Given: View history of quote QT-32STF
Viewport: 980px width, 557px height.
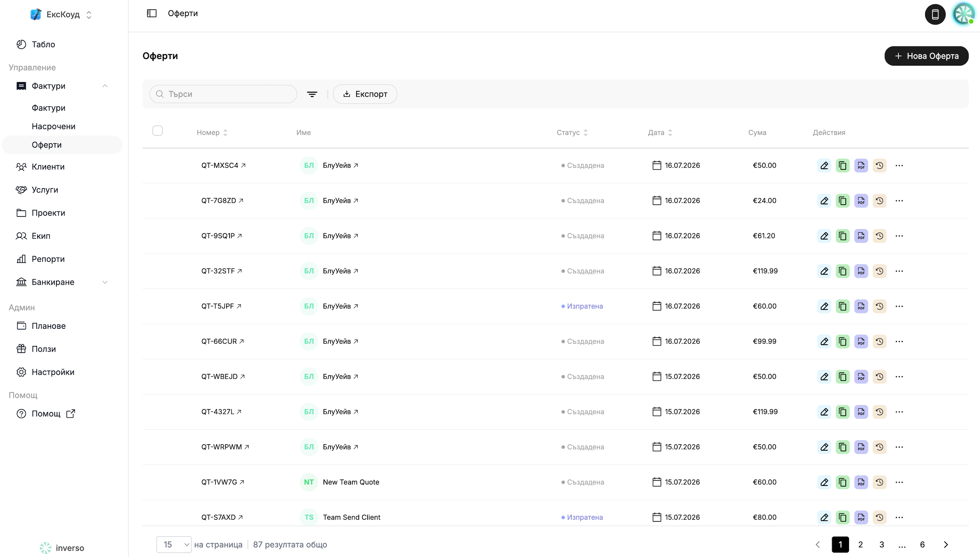Looking at the screenshot, I should [879, 271].
